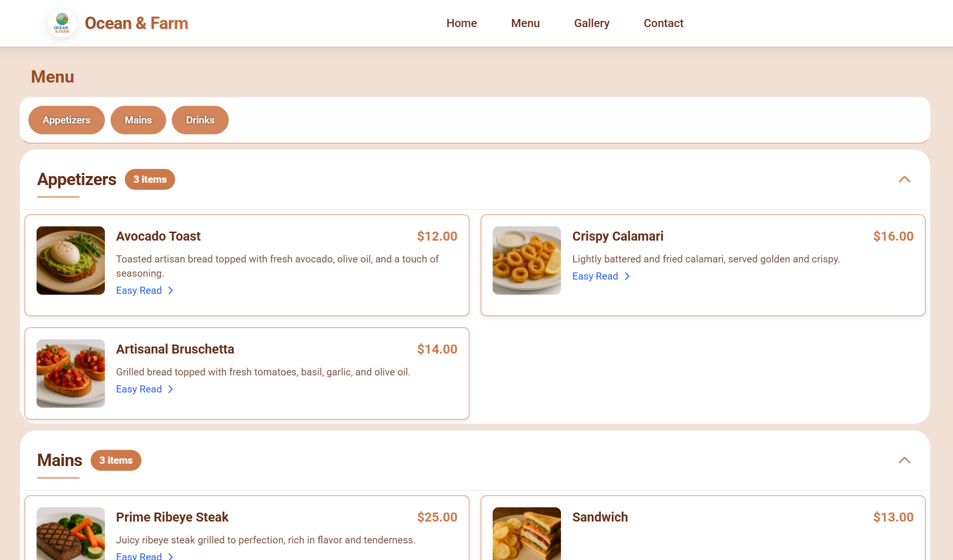Screen dimensions: 953x560
Task: Click the Ocean & Farm brand title
Action: click(x=136, y=23)
